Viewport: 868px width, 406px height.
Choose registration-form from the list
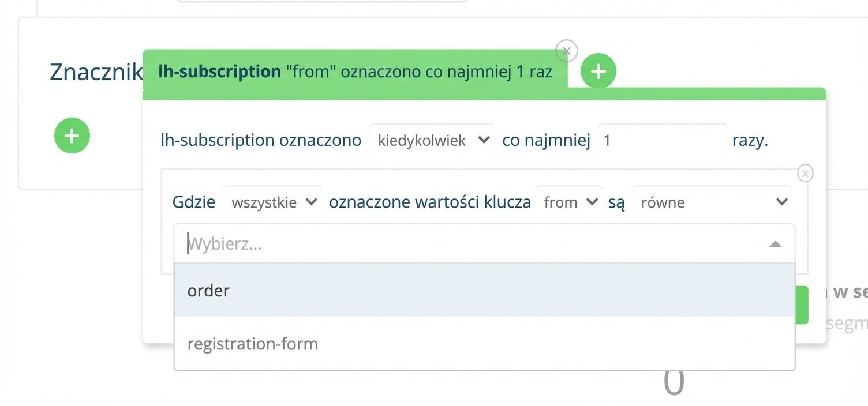(485, 344)
